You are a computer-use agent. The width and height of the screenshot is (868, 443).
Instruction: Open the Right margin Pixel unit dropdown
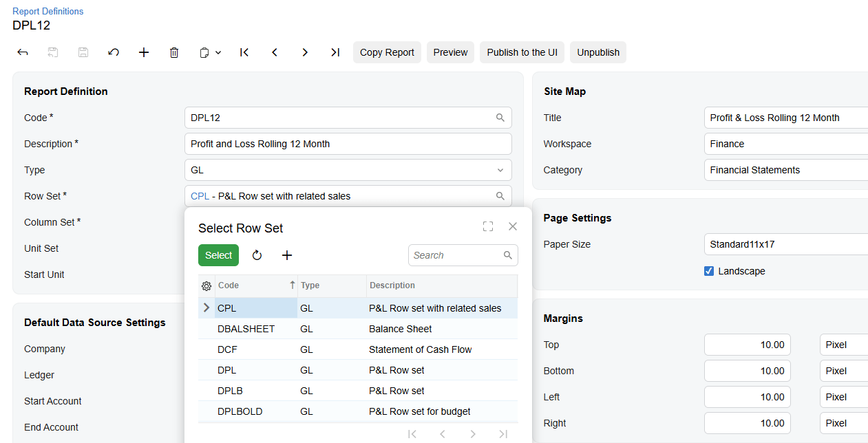(x=844, y=423)
